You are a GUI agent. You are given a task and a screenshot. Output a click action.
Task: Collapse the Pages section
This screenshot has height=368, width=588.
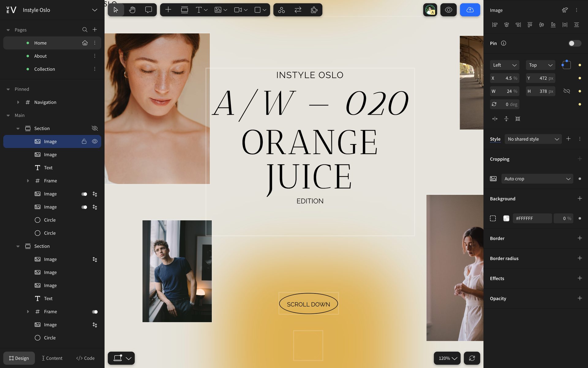8,30
